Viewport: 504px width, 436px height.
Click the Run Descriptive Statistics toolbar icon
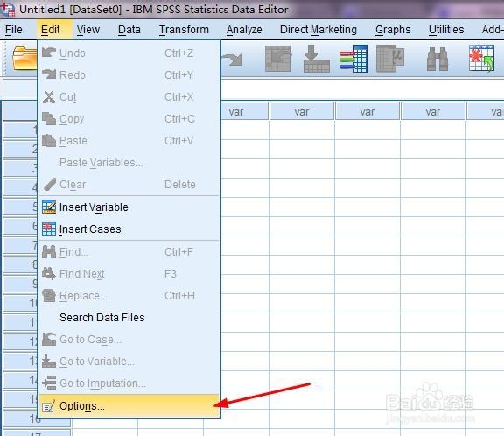tap(390, 59)
